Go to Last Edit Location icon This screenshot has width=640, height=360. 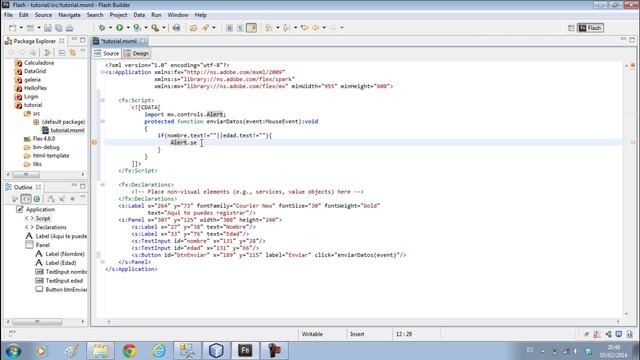click(304, 28)
